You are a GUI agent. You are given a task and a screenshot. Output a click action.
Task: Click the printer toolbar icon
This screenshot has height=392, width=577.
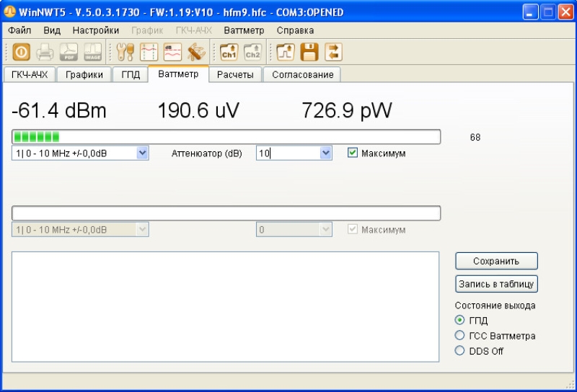45,52
